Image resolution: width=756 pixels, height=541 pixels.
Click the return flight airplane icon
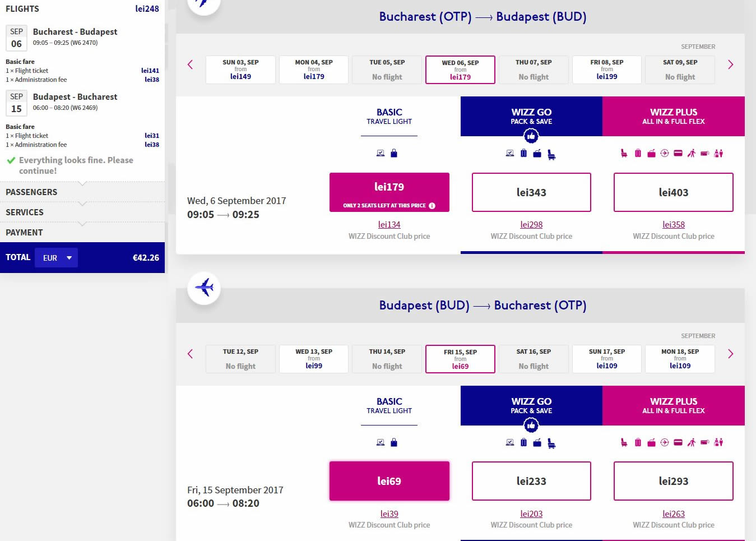(204, 288)
